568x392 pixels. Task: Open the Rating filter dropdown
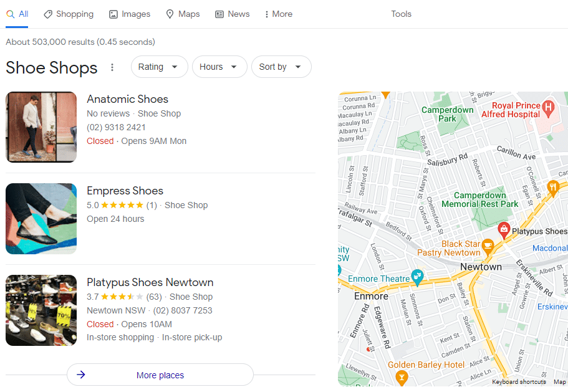point(159,67)
